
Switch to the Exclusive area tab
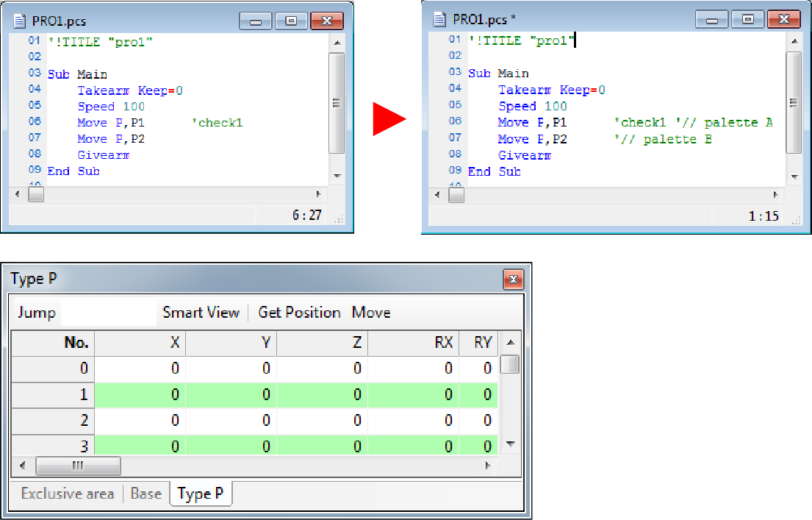pyautogui.click(x=68, y=494)
